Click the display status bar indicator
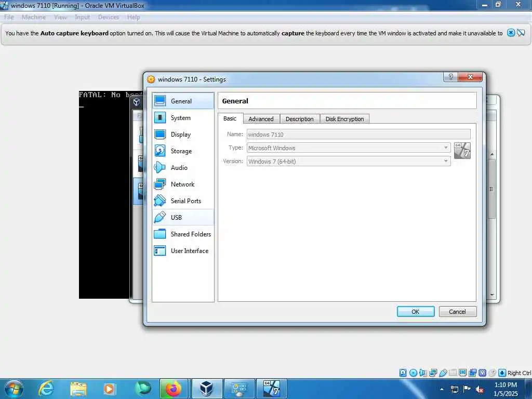The image size is (532, 399). (x=462, y=373)
